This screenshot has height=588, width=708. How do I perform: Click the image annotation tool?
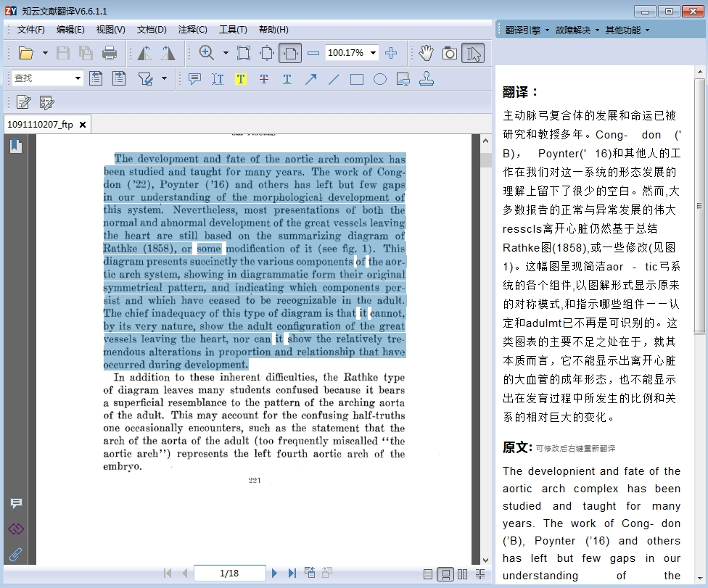point(403,79)
